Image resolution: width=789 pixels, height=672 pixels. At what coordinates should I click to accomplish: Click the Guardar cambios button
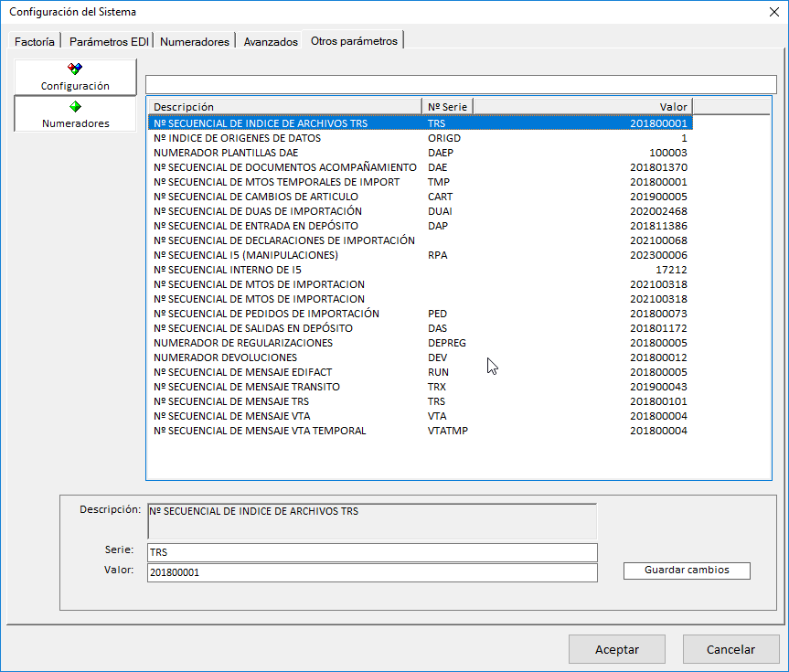pyautogui.click(x=687, y=570)
